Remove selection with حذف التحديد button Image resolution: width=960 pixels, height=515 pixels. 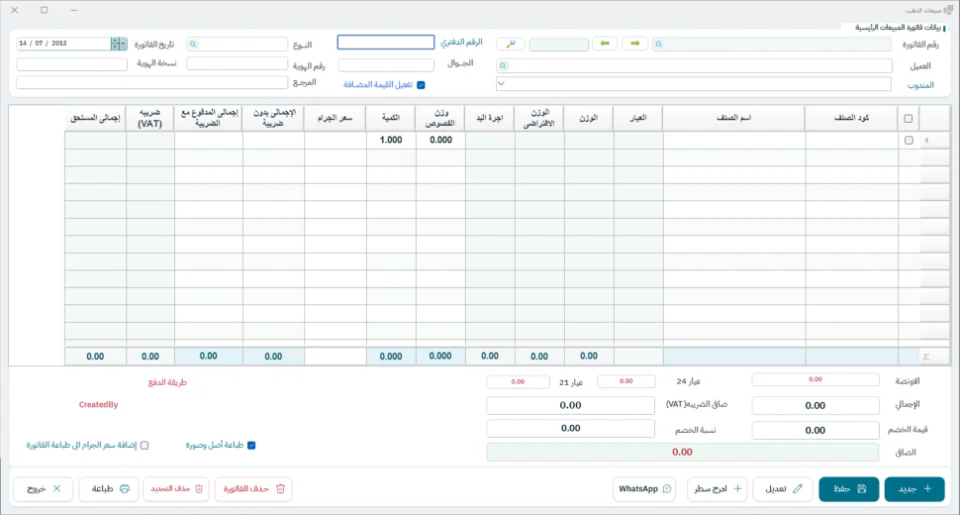(176, 489)
